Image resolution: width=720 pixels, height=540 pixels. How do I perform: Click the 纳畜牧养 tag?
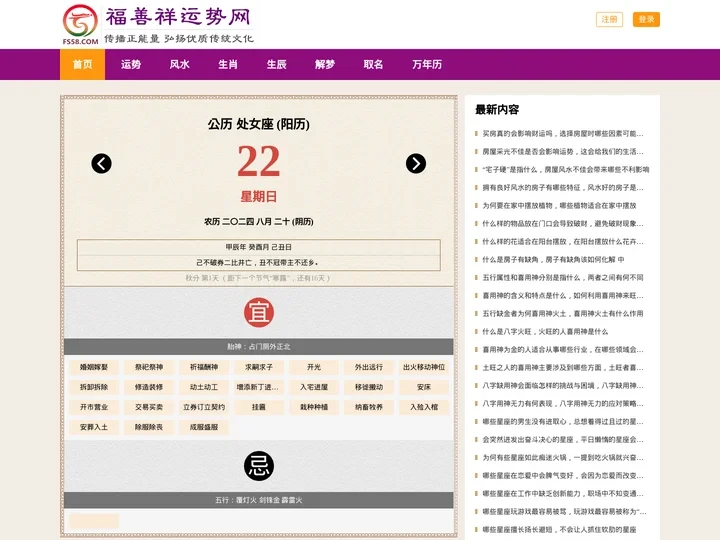point(369,407)
